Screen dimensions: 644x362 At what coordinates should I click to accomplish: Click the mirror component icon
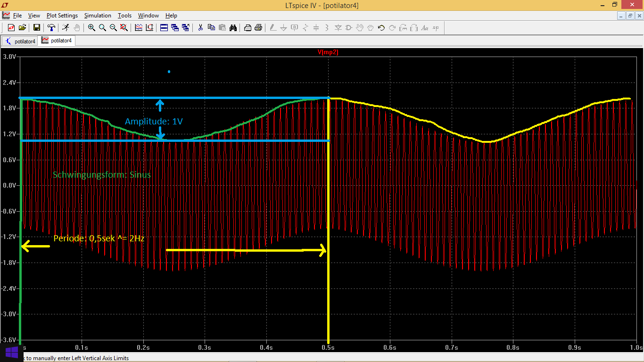pos(414,28)
